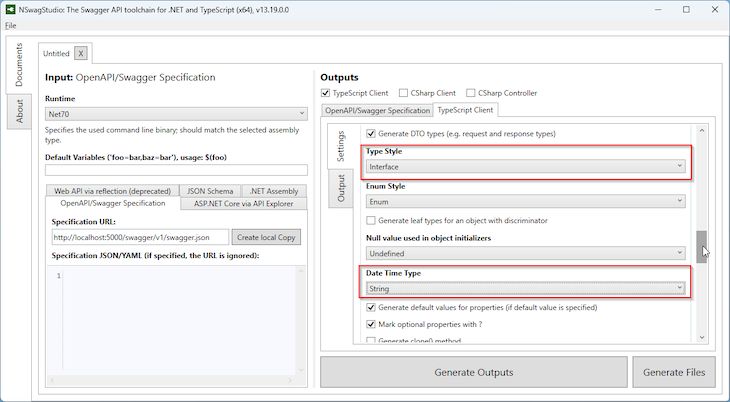Switch to the About side tab
The width and height of the screenshot is (730, 402).
[x=19, y=111]
